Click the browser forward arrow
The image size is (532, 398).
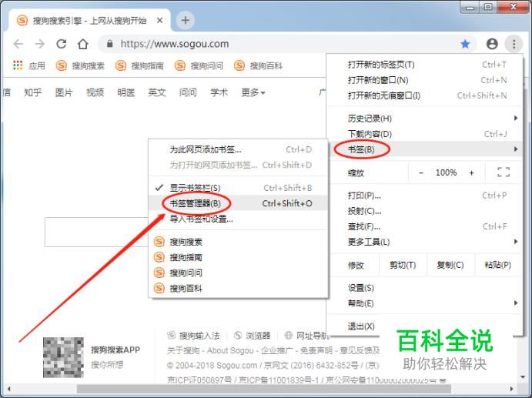[x=40, y=44]
